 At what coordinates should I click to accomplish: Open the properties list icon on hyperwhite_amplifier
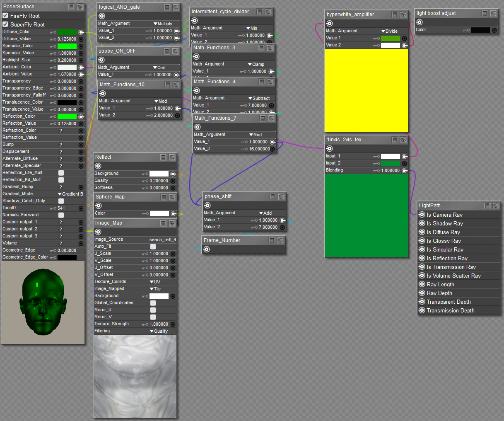pyautogui.click(x=394, y=15)
